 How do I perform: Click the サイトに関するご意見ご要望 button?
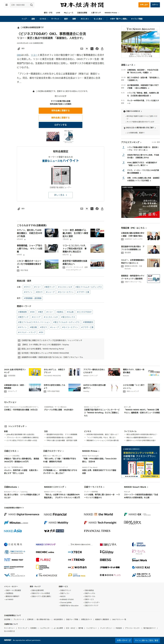coord(147,640)
